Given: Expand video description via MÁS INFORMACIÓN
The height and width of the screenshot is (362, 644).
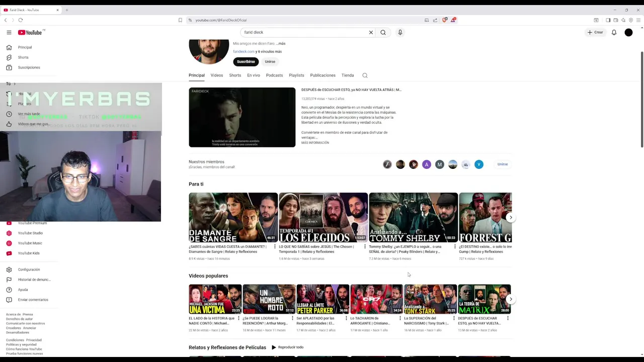Looking at the screenshot, I should (x=315, y=143).
